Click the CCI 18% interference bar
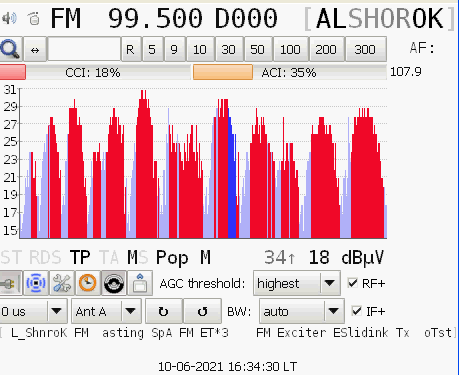 pyautogui.click(x=95, y=72)
